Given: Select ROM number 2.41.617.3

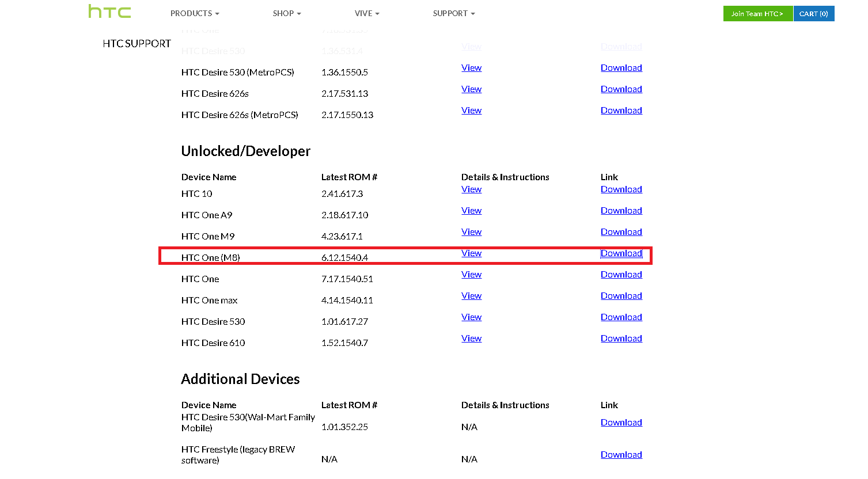Looking at the screenshot, I should click(x=342, y=194).
